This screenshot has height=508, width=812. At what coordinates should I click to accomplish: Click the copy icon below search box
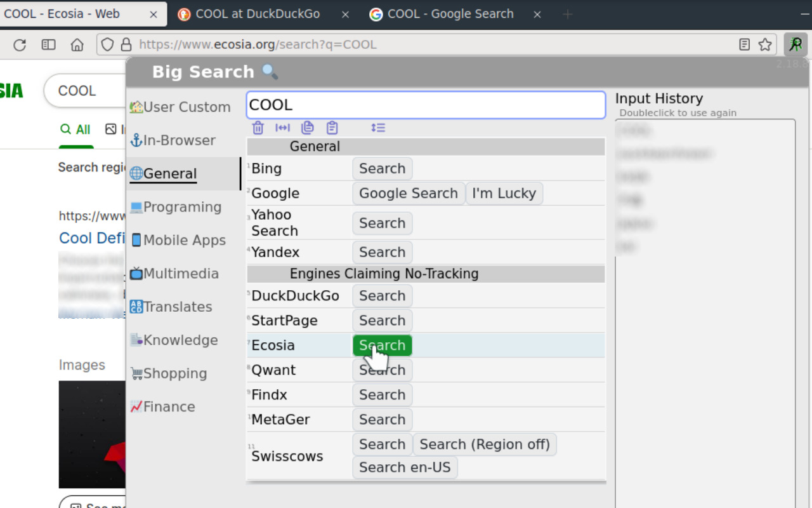[308, 128]
